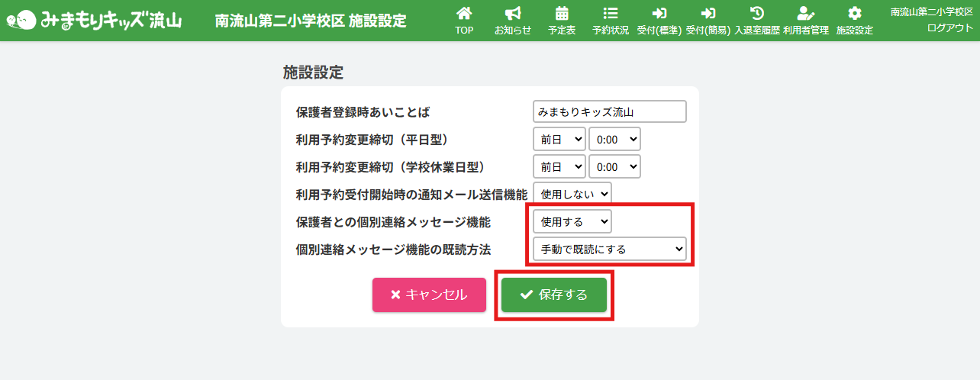Open 受付(簡易) sign-in icon

[x=708, y=14]
